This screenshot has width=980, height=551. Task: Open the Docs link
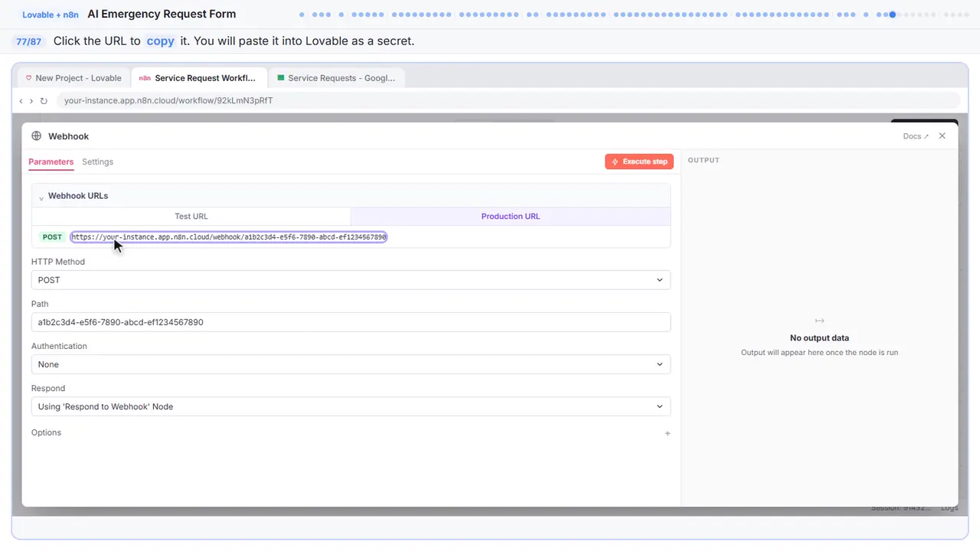tap(916, 136)
